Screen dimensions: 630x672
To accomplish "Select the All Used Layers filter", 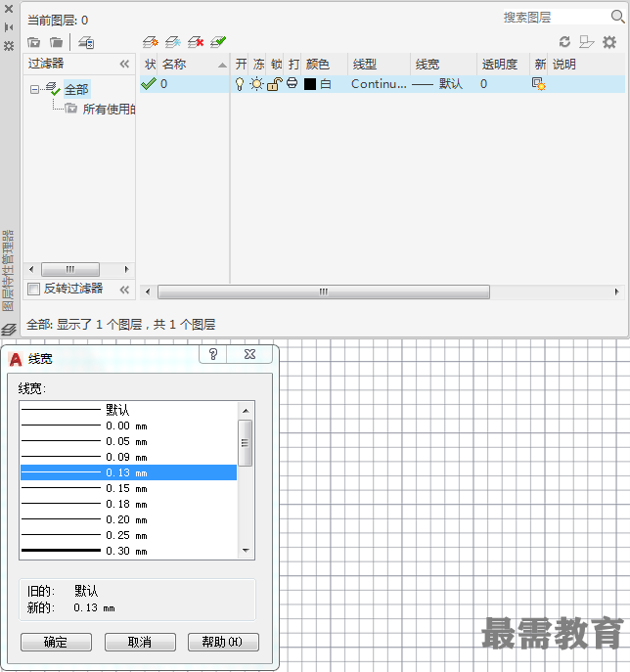I will coord(109,109).
